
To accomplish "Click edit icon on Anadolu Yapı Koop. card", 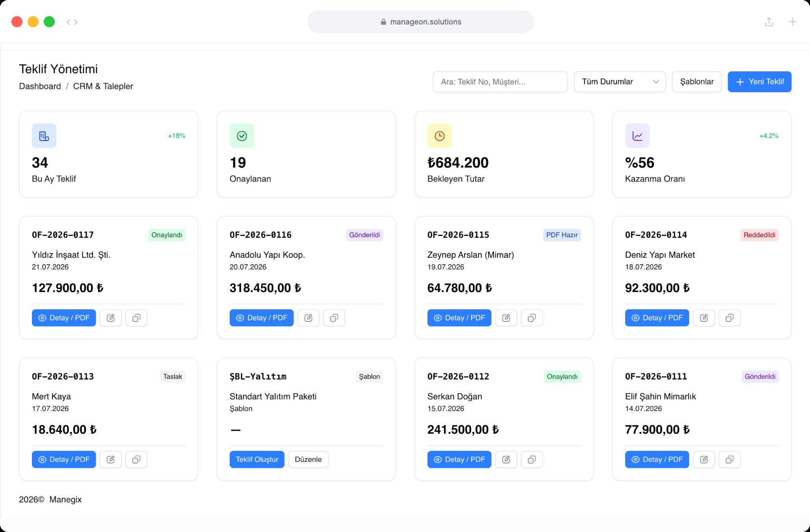I will point(308,318).
